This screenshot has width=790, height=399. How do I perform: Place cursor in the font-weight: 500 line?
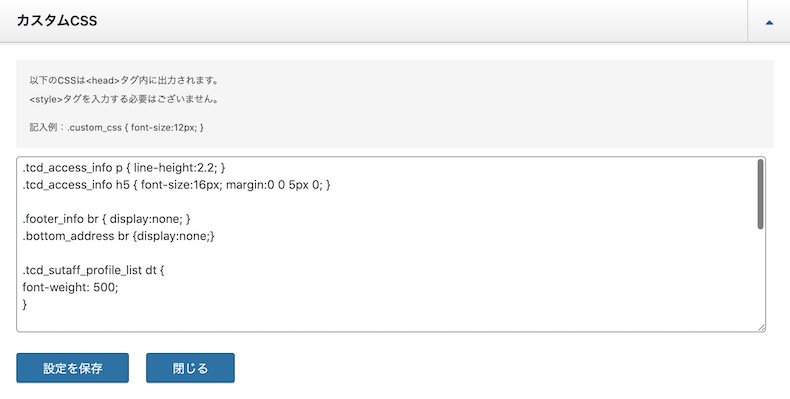pos(71,288)
